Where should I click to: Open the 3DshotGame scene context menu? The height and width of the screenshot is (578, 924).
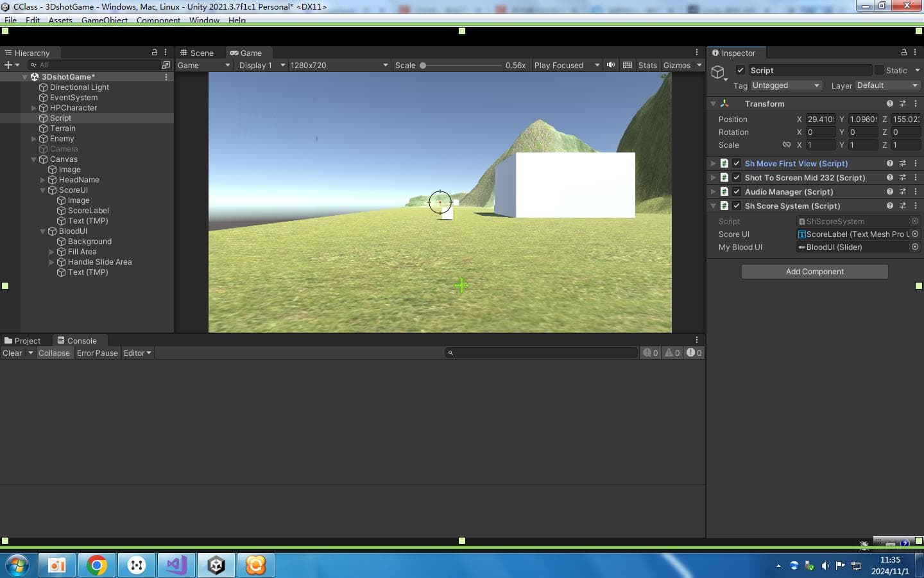166,77
